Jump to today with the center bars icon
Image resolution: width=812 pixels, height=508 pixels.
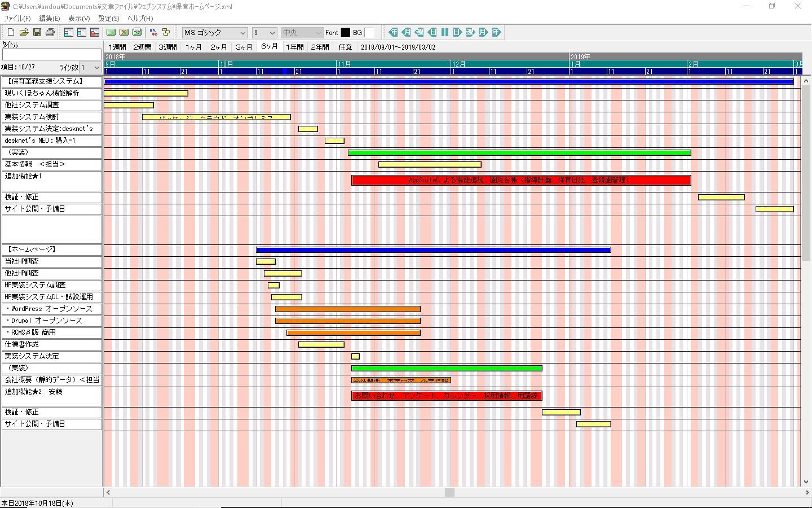point(445,32)
